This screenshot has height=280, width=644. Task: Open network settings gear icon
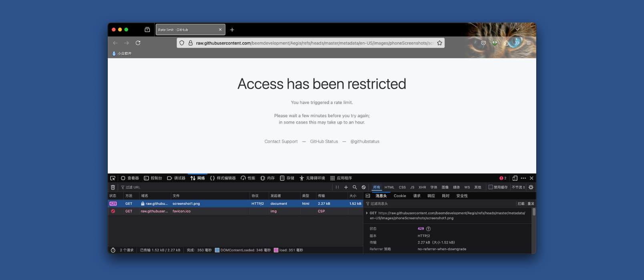tap(531, 187)
